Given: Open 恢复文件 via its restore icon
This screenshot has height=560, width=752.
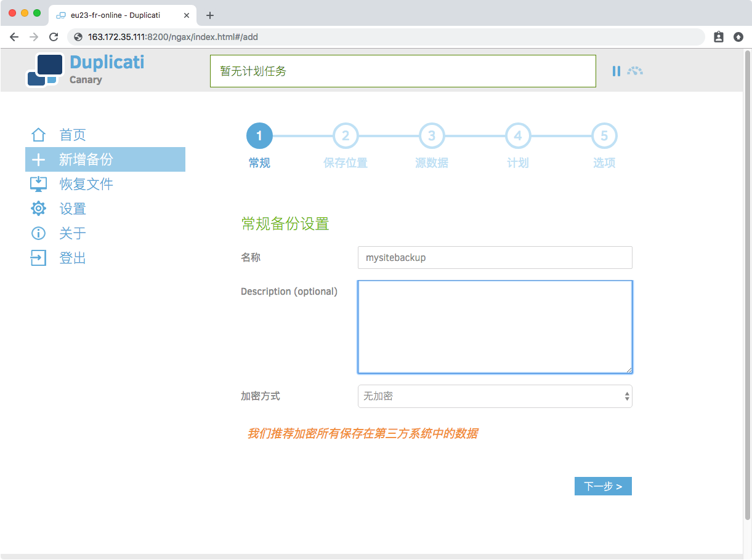Looking at the screenshot, I should point(38,184).
